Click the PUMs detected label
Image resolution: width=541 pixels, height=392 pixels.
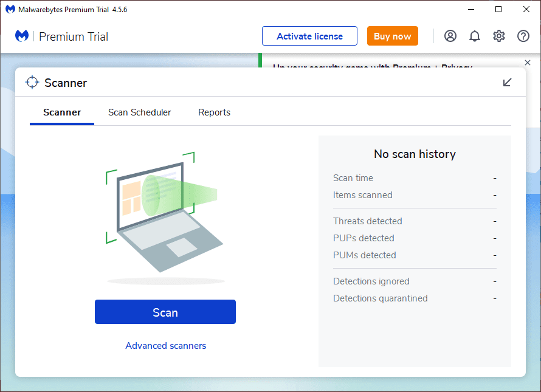(x=364, y=255)
